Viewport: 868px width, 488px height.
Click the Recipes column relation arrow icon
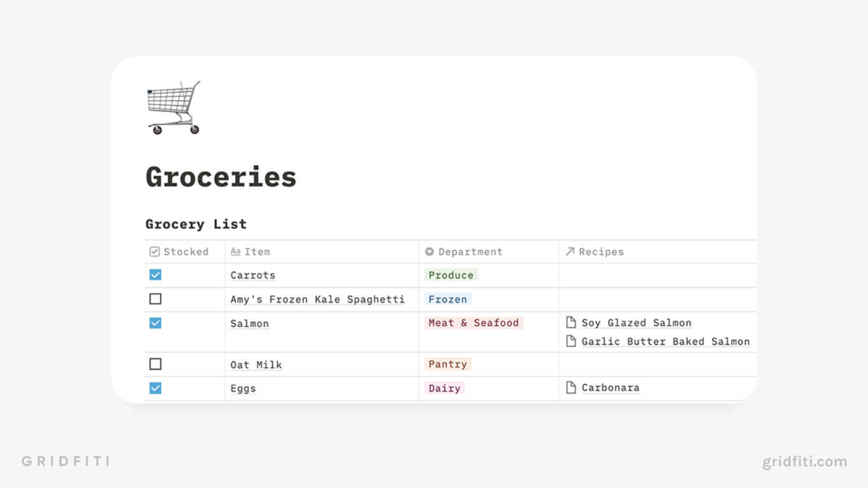(x=570, y=252)
